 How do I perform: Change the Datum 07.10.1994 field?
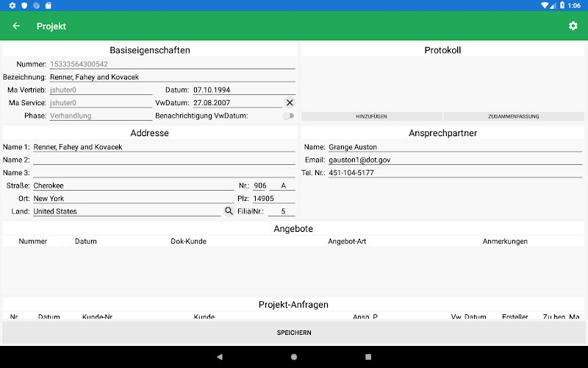click(x=244, y=90)
